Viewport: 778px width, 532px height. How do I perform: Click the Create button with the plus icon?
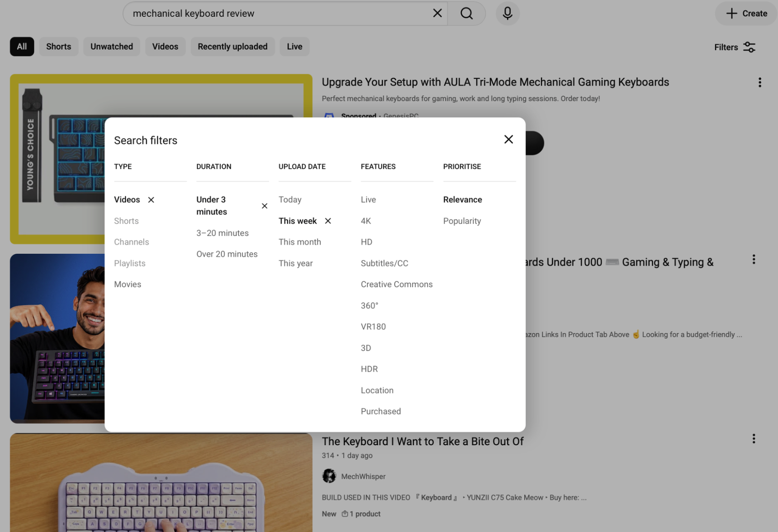click(x=746, y=13)
